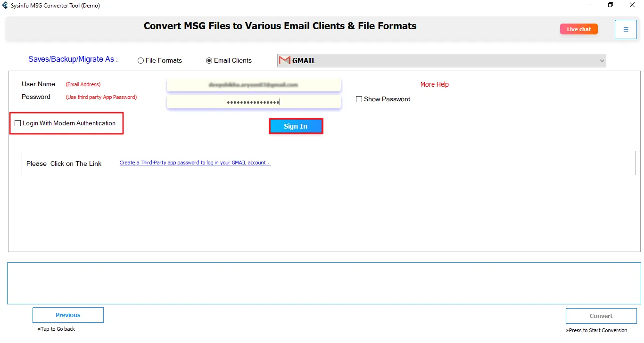Click the "Please Click on The Link" text
The width and height of the screenshot is (644, 343).
(64, 163)
